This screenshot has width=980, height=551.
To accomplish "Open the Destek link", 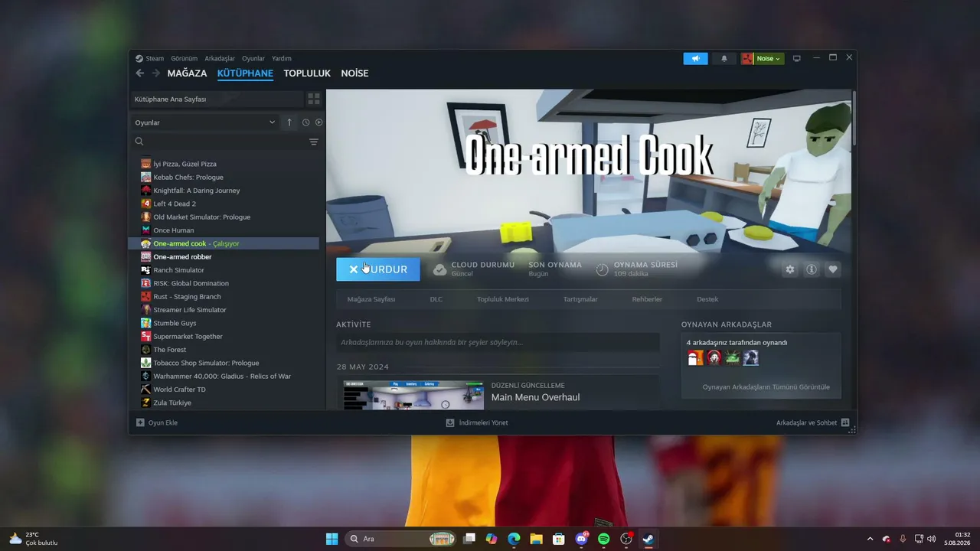I will coord(707,299).
